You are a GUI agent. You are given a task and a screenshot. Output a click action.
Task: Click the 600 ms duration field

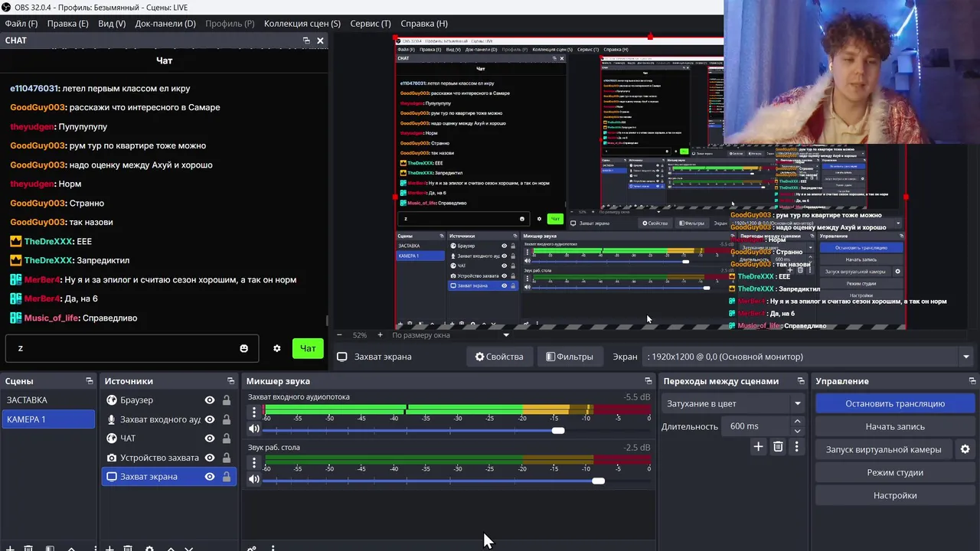(756, 426)
